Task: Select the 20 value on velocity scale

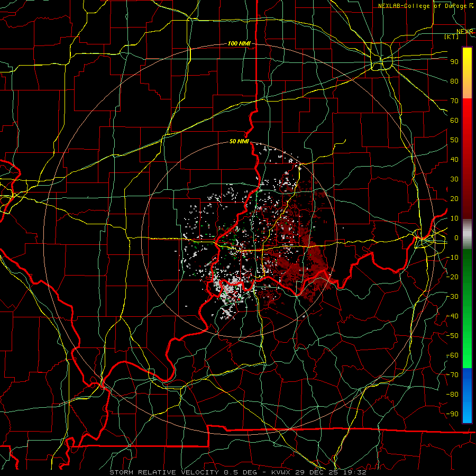Action: 454,198
